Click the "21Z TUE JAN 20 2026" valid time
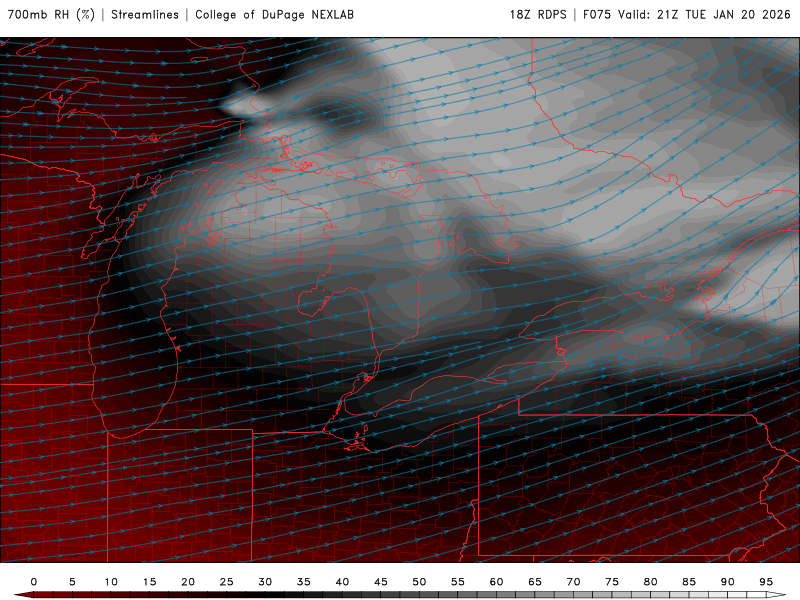The image size is (800, 600). 723,14
